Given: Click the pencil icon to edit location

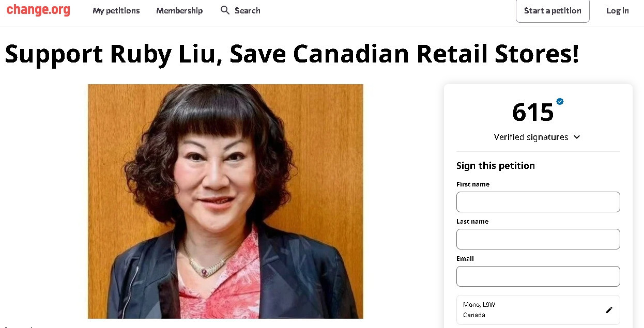Looking at the screenshot, I should [x=609, y=310].
